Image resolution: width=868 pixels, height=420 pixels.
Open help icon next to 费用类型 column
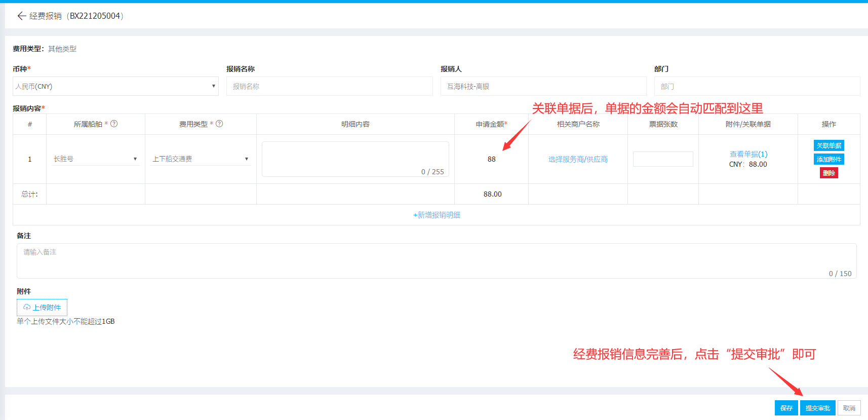219,124
